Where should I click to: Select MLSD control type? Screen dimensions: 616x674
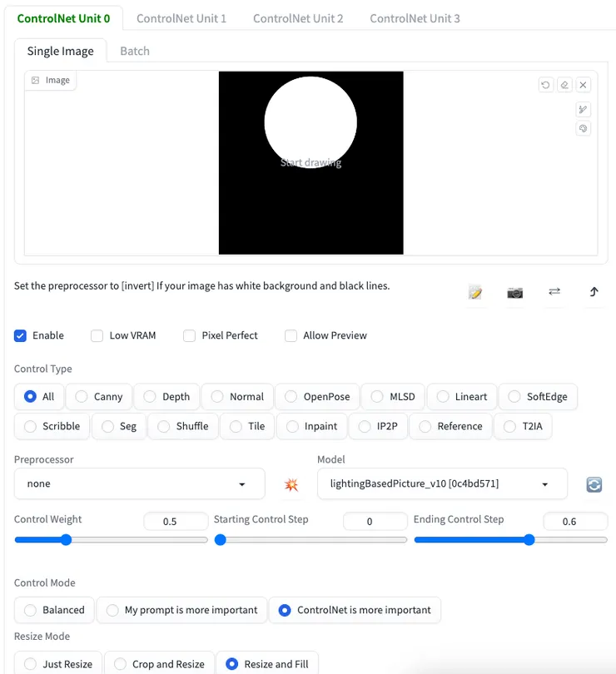[393, 396]
